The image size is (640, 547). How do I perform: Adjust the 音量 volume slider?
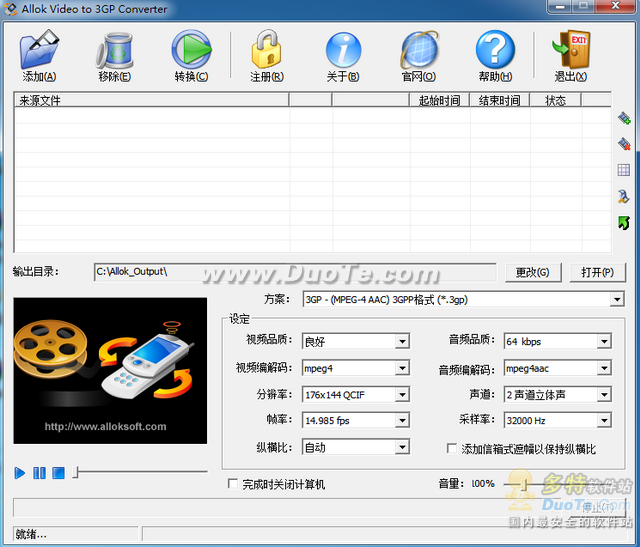(525, 485)
